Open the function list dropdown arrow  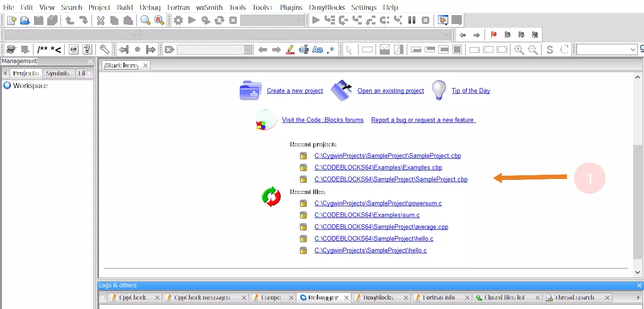coord(446,35)
